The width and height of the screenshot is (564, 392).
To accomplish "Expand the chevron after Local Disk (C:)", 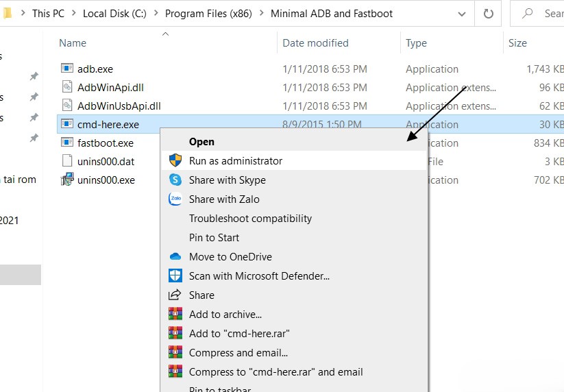I will click(x=156, y=13).
